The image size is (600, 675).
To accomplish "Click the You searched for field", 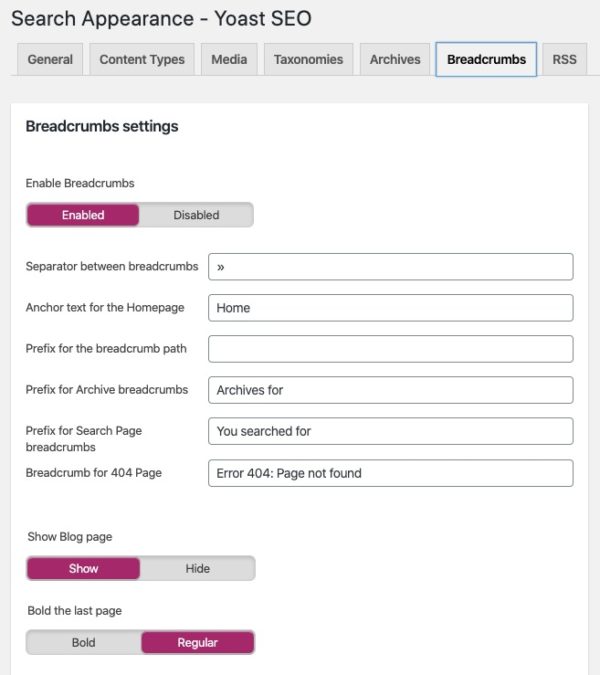I will point(391,431).
